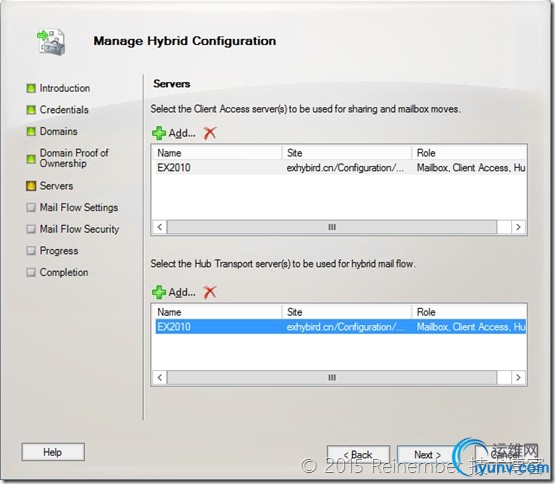The width and height of the screenshot is (555, 484).
Task: Select the Credentials step label
Action: click(x=64, y=110)
